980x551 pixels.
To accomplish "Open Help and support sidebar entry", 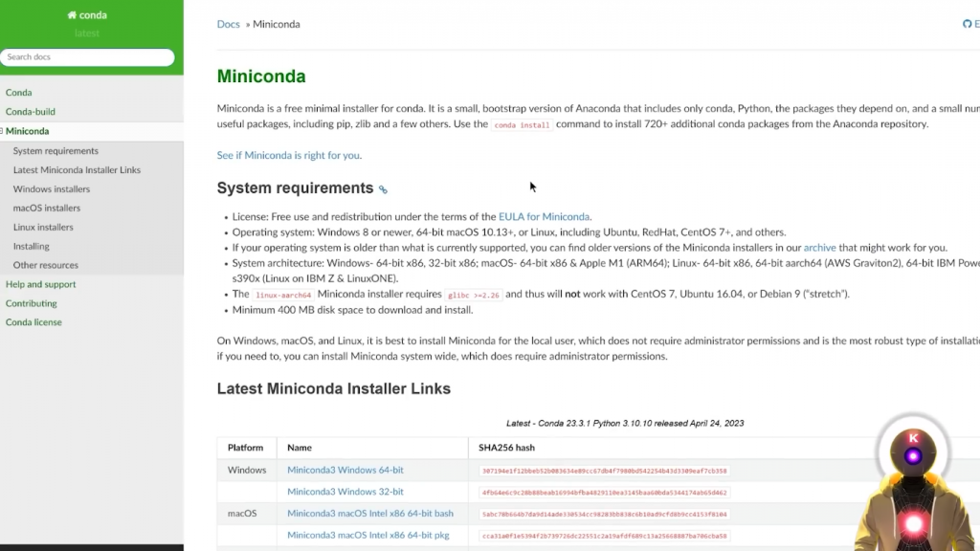I will [x=40, y=284].
